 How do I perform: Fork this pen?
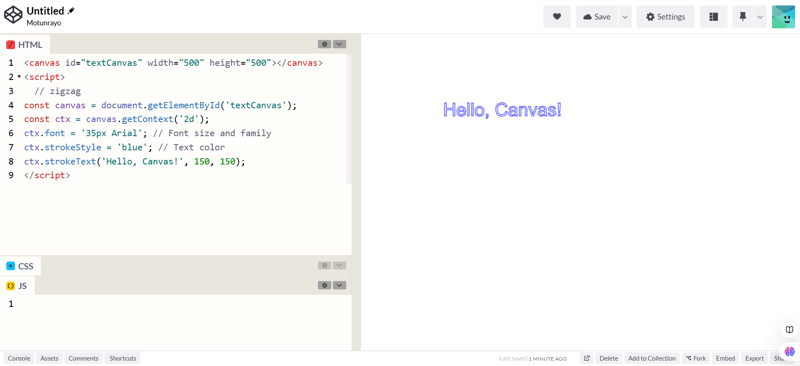696,358
